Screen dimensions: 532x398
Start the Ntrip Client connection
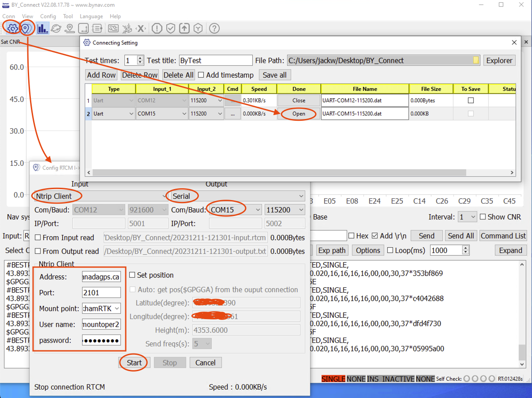pos(134,362)
